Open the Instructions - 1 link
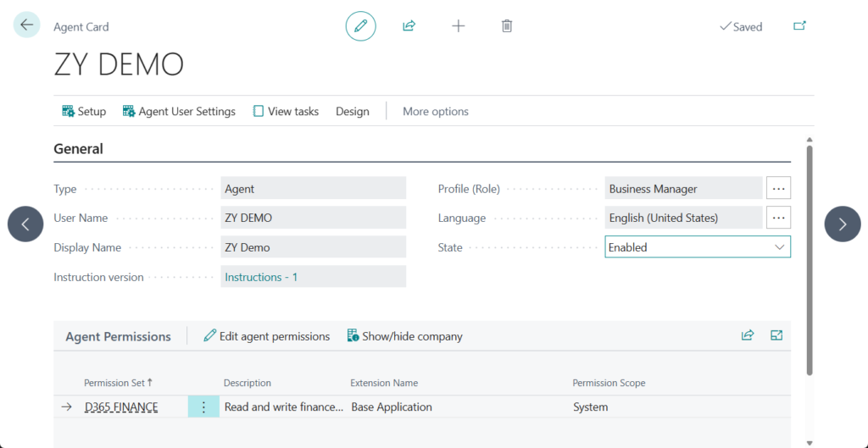868x448 pixels. pyautogui.click(x=261, y=277)
